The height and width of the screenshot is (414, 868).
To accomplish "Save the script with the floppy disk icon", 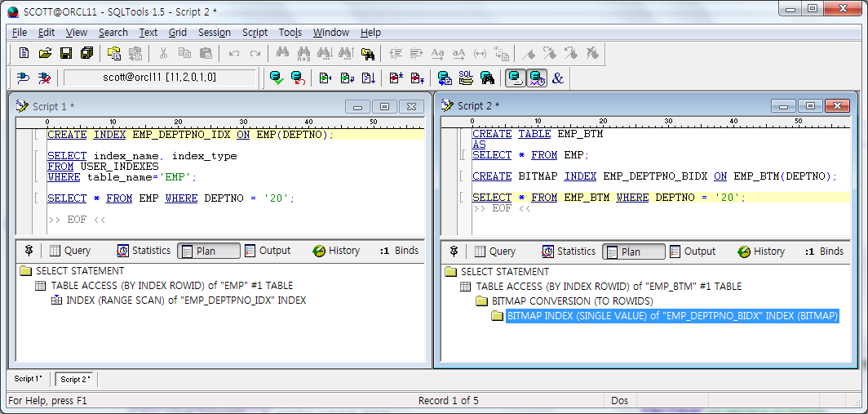I will pos(66,53).
